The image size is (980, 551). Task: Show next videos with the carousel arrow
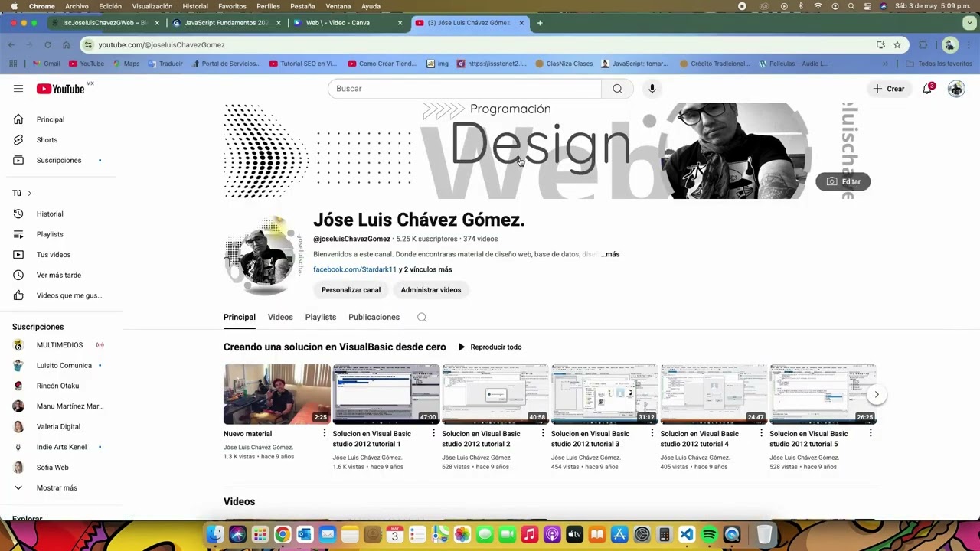click(x=877, y=395)
